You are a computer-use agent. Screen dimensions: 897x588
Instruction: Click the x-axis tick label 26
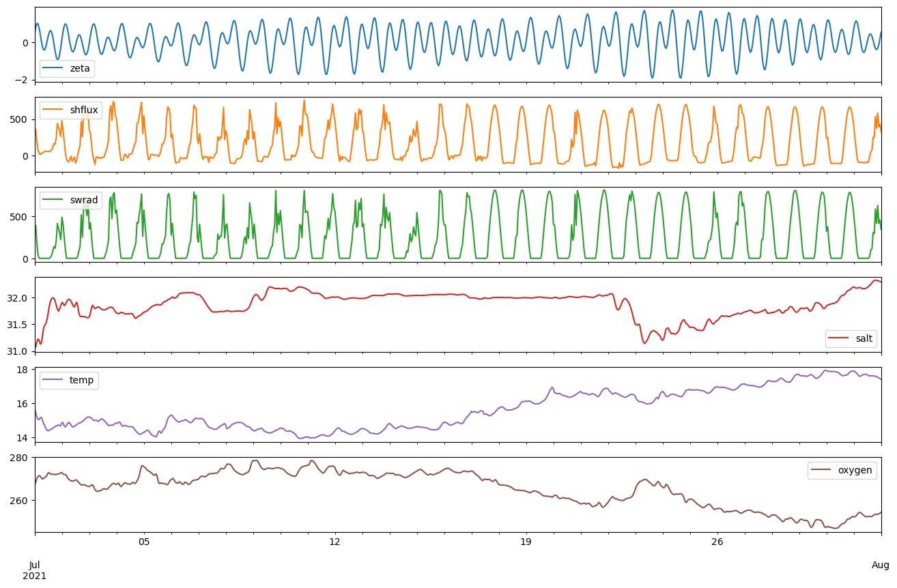pos(717,542)
